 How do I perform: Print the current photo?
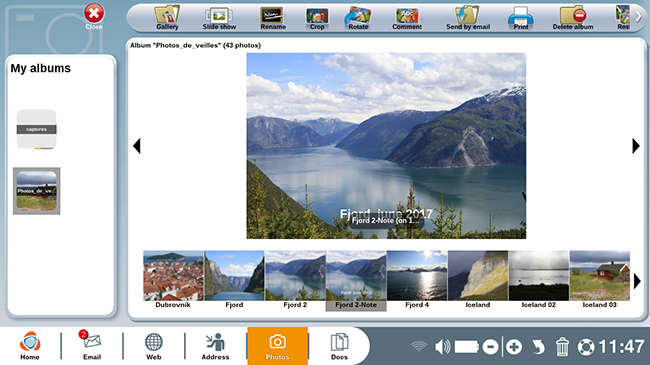coord(521,18)
